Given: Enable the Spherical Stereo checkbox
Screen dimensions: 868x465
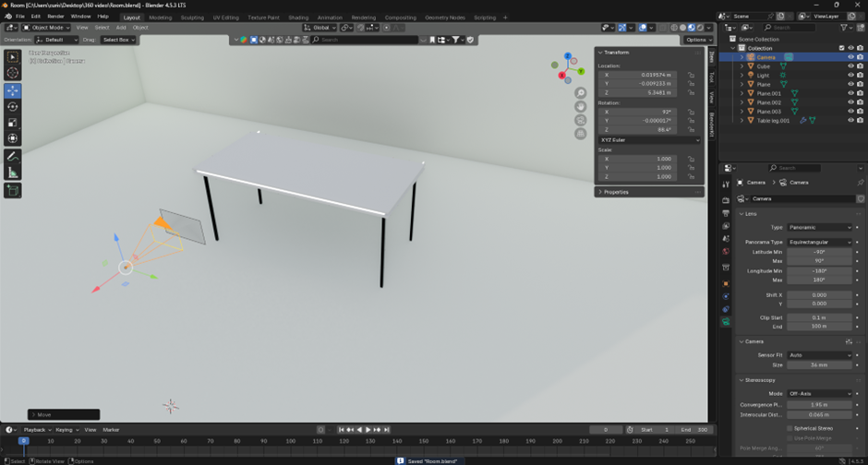Looking at the screenshot, I should point(790,428).
